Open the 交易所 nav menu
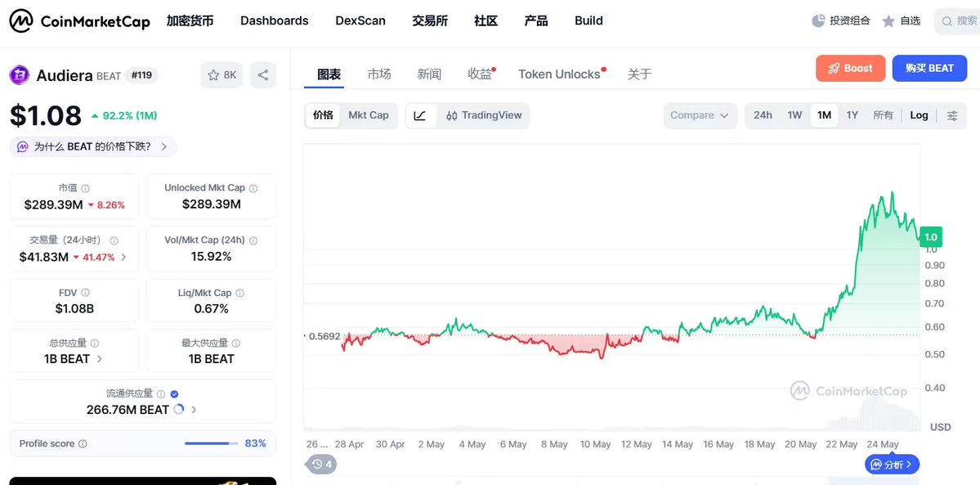The image size is (980, 485). 430,20
